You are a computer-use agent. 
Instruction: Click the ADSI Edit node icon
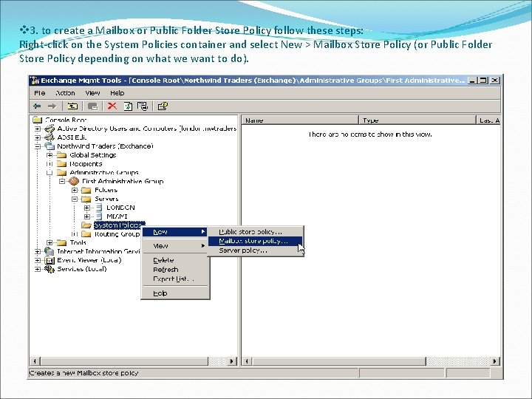click(50, 137)
